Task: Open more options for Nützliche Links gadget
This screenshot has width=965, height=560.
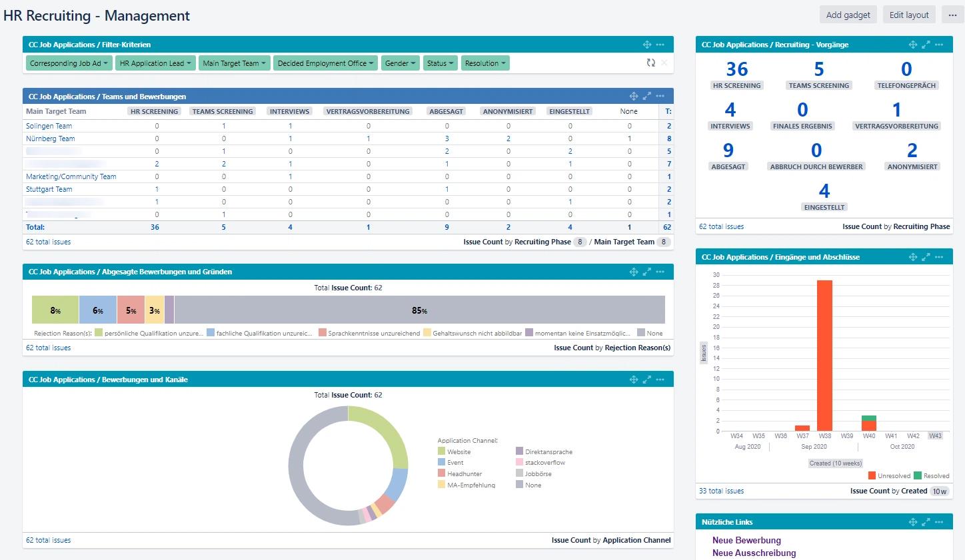Action: [x=939, y=522]
